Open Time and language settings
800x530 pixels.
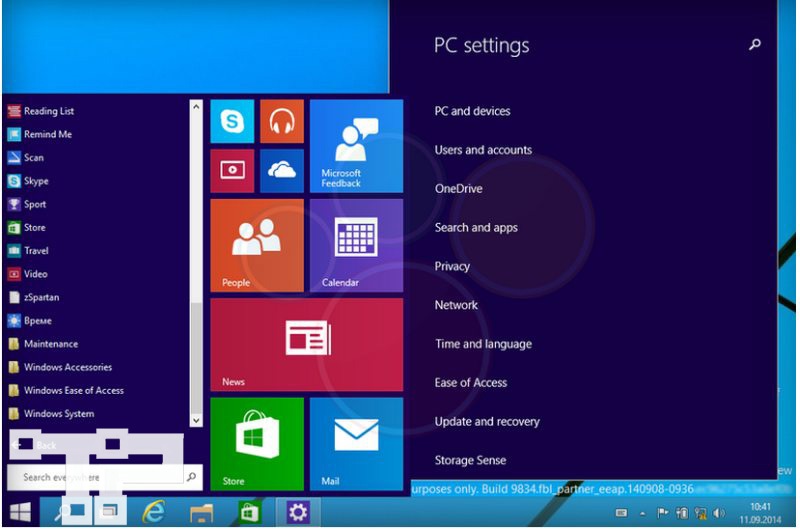483,344
